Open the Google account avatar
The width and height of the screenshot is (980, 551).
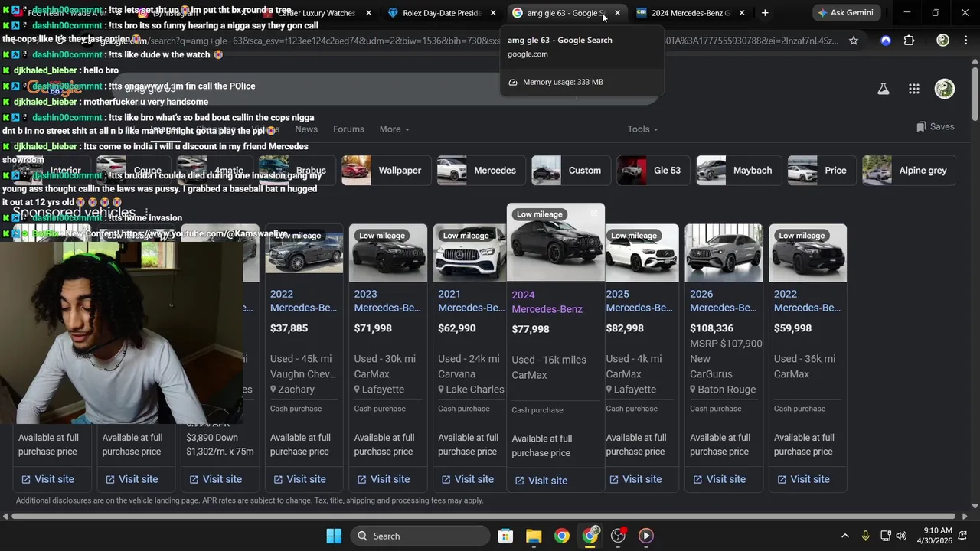(x=944, y=89)
